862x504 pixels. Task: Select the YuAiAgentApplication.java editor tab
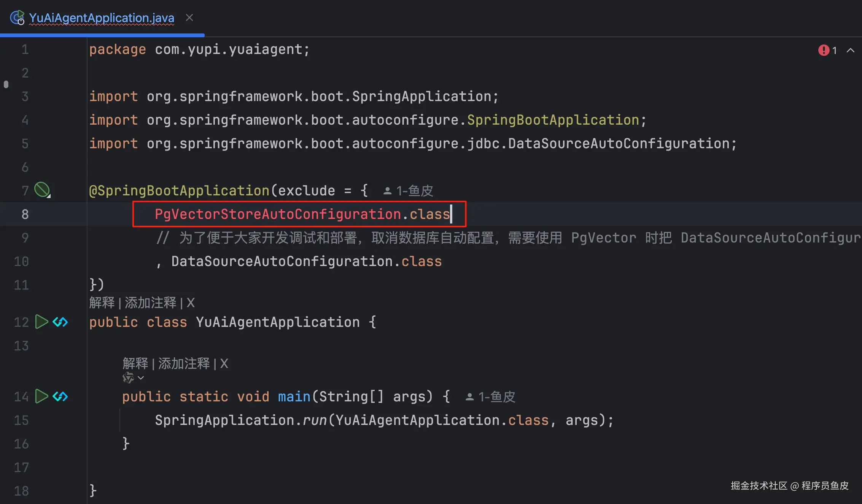[102, 18]
